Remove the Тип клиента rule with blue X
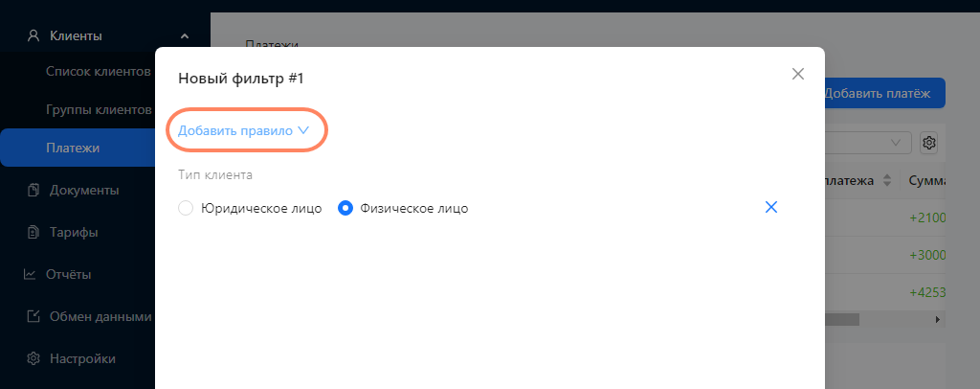The width and height of the screenshot is (980, 389). [x=771, y=208]
